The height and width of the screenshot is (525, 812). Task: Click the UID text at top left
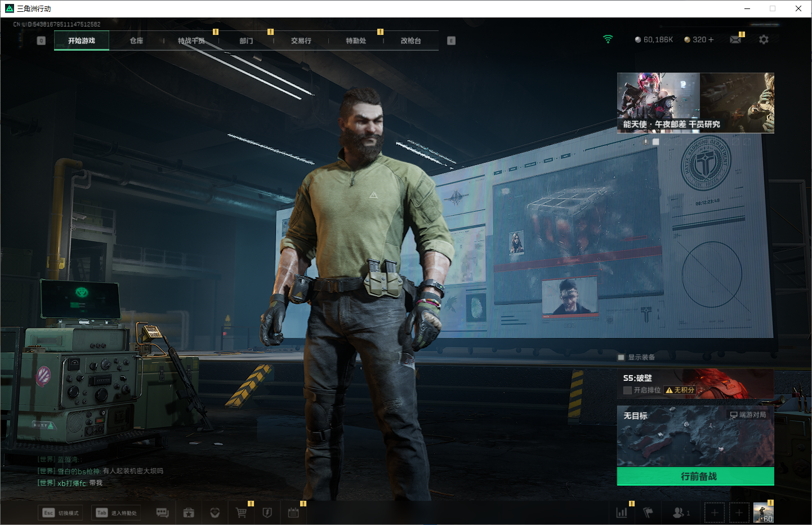coord(57,24)
